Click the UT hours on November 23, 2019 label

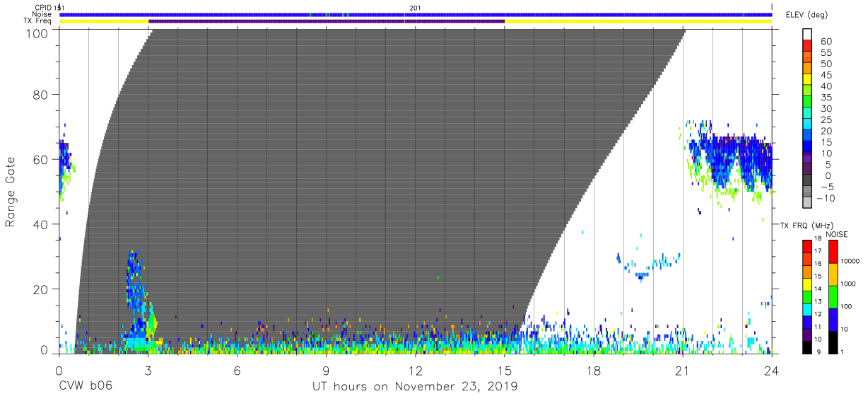(x=416, y=387)
